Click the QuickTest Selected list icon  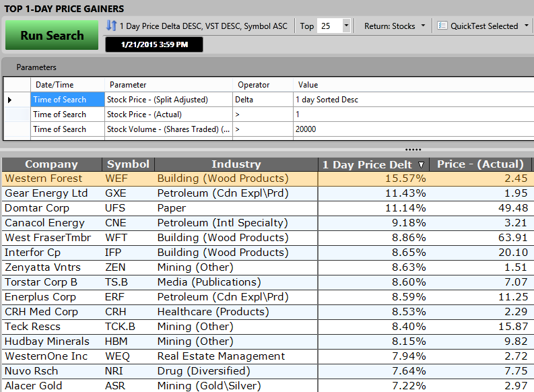pos(442,26)
